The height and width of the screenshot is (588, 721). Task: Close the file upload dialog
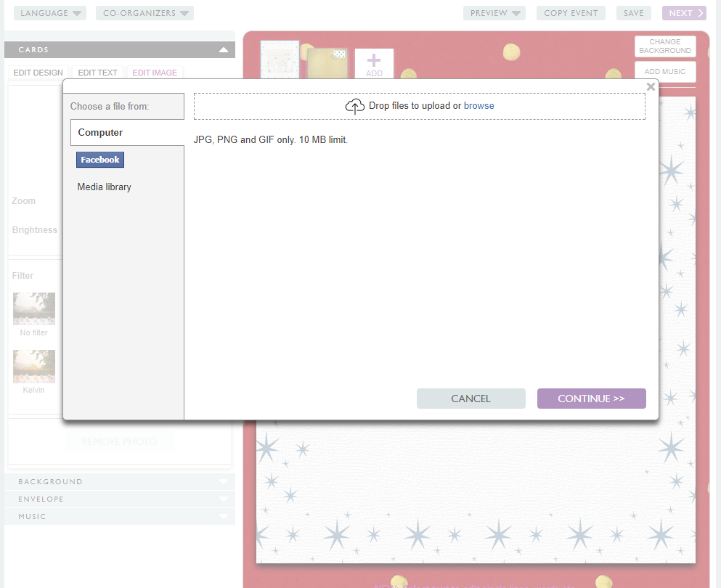(651, 87)
